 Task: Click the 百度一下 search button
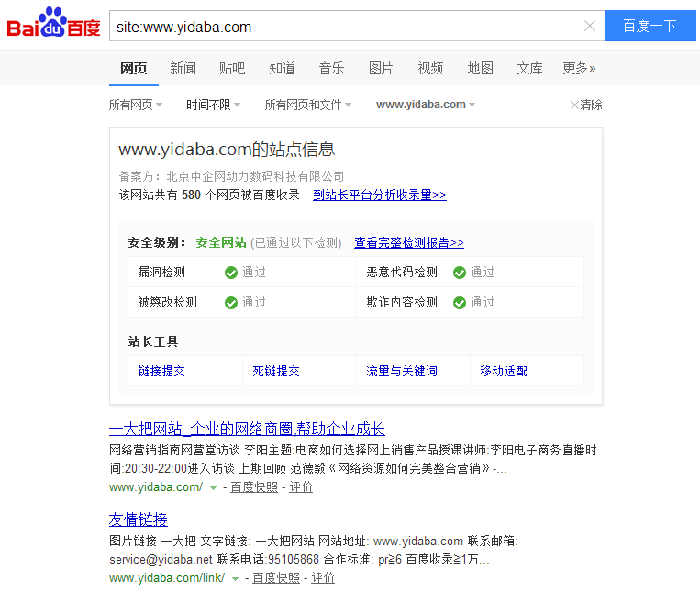coord(650,26)
